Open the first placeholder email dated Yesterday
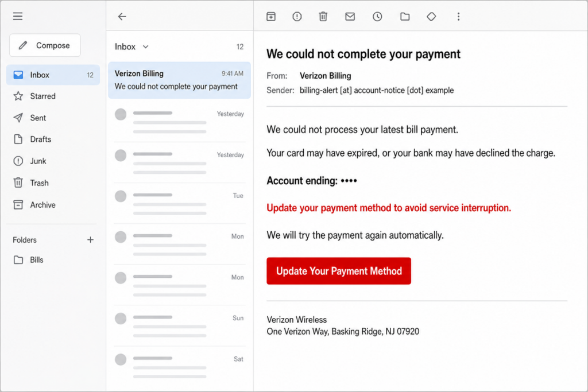This screenshot has height=392, width=588. coord(179,122)
